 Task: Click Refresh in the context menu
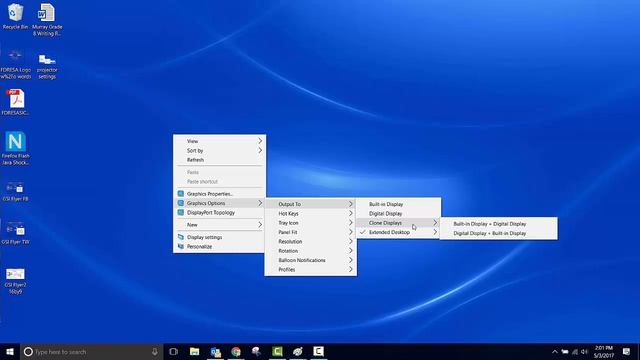point(220,160)
